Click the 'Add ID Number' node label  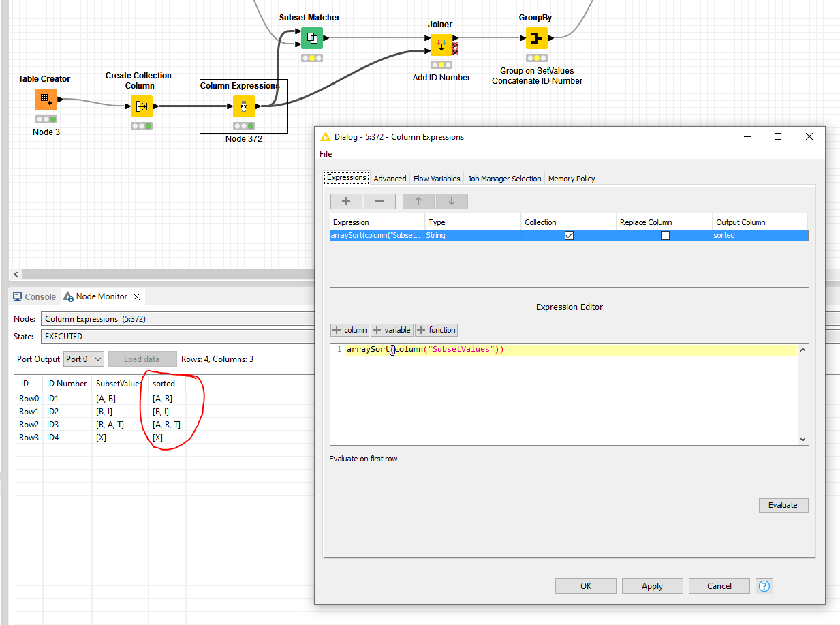click(x=441, y=78)
